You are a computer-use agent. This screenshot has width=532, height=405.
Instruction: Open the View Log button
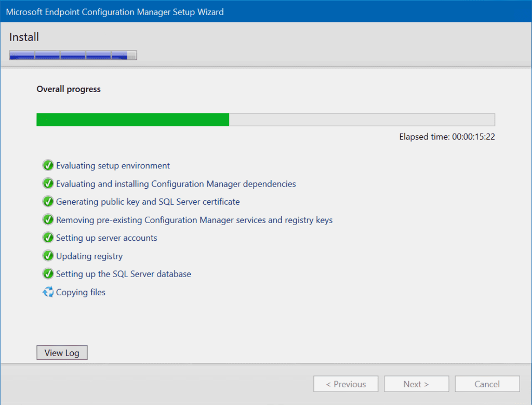pyautogui.click(x=62, y=352)
